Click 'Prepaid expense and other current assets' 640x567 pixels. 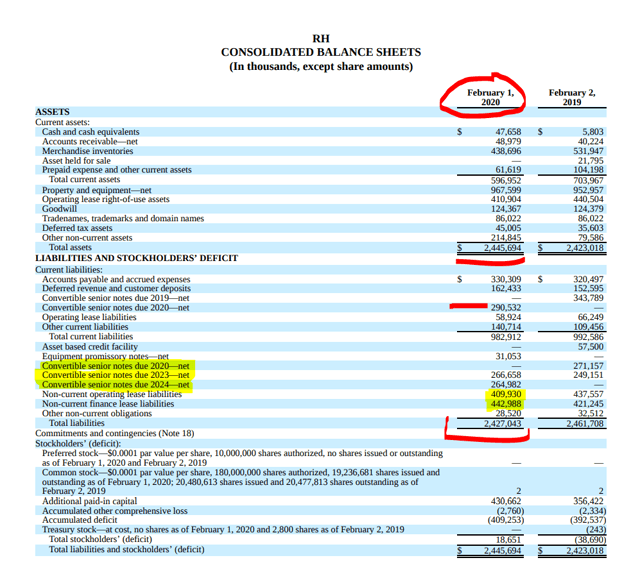[117, 170]
